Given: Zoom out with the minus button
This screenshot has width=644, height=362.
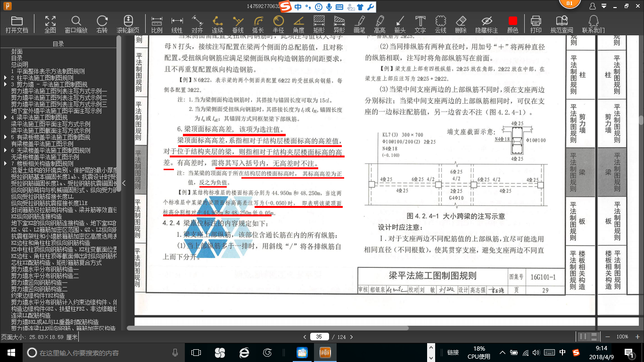Looking at the screenshot, I should point(607,337).
